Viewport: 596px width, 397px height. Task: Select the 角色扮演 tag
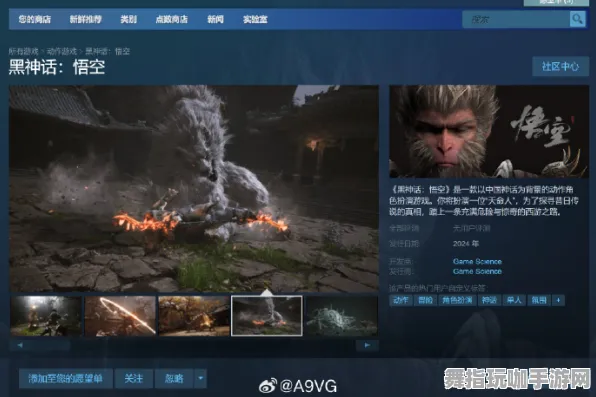(x=457, y=300)
